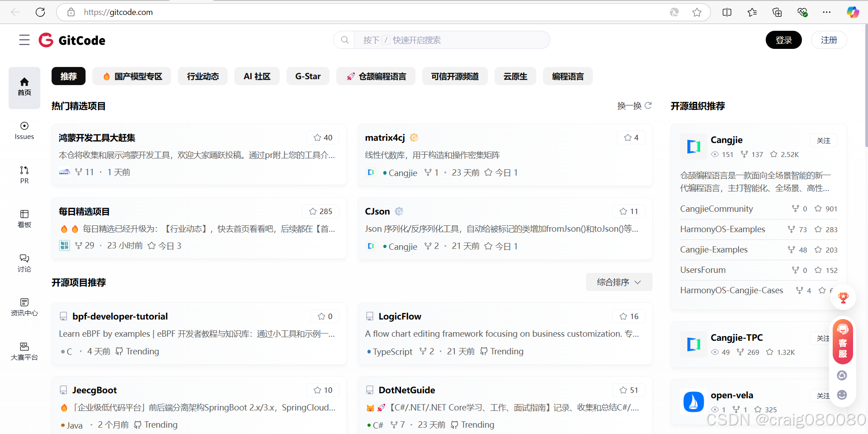Open browser split screen icon
This screenshot has width=868, height=434.
coord(727,12)
